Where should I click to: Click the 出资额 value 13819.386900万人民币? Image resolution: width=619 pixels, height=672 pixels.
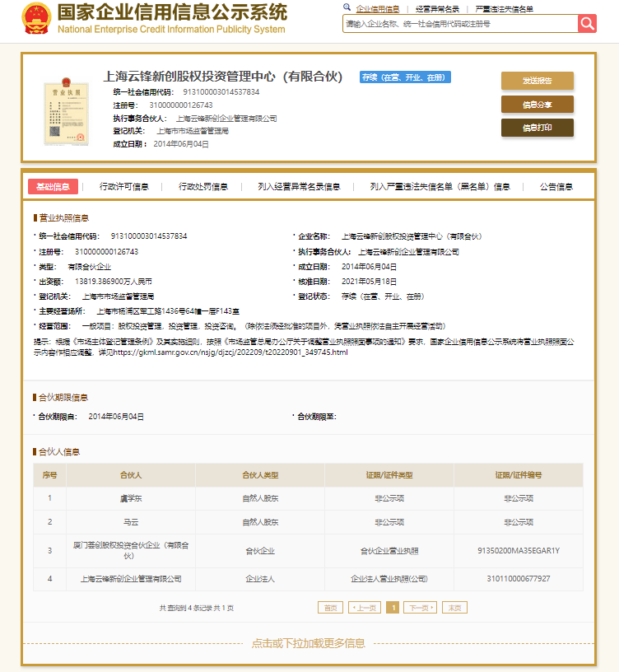[113, 282]
